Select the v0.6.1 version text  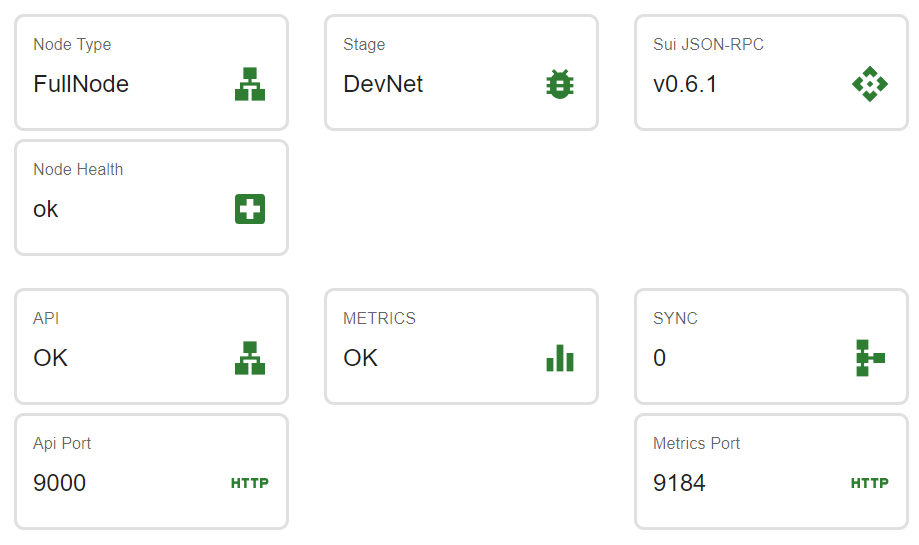(685, 84)
